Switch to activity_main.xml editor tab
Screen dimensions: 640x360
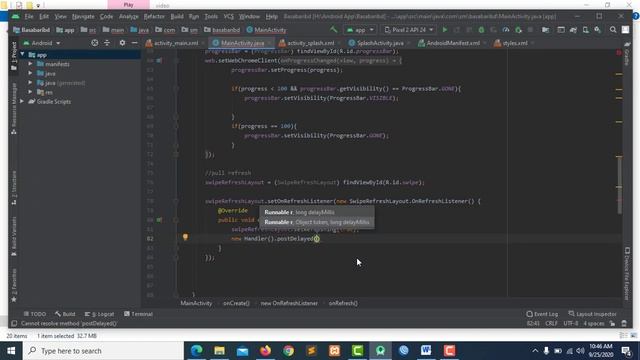click(x=176, y=43)
